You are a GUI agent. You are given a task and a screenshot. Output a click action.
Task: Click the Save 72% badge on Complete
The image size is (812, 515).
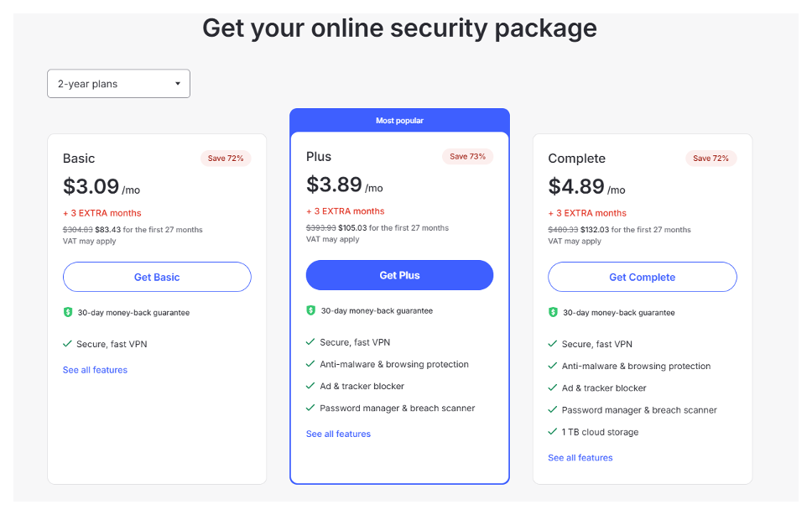coord(710,158)
